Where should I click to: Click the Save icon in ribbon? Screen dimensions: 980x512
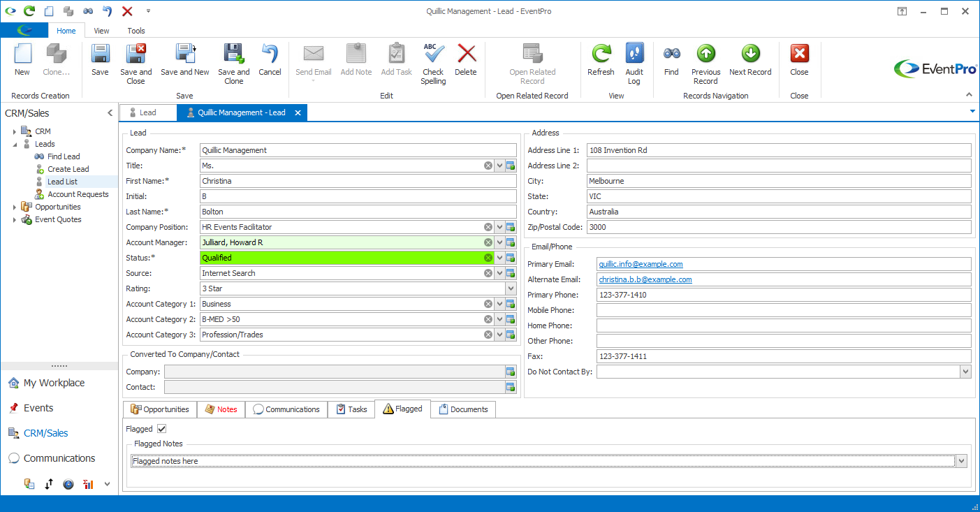(x=100, y=54)
